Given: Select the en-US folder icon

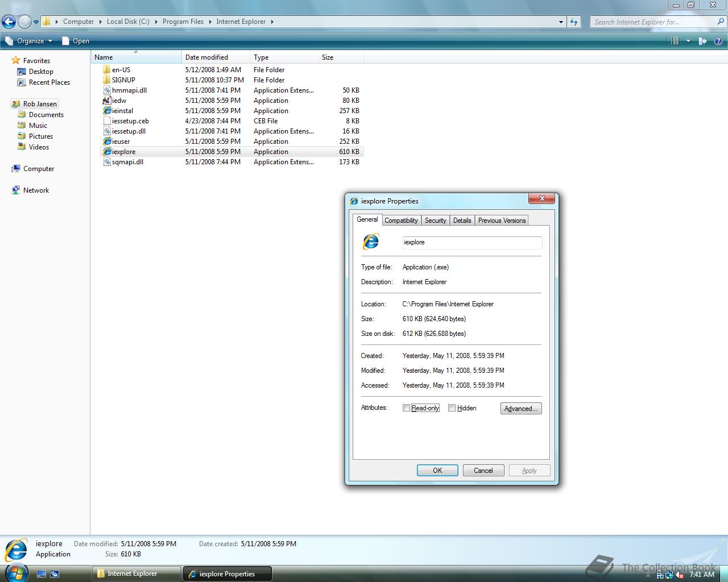Looking at the screenshot, I should coord(107,70).
